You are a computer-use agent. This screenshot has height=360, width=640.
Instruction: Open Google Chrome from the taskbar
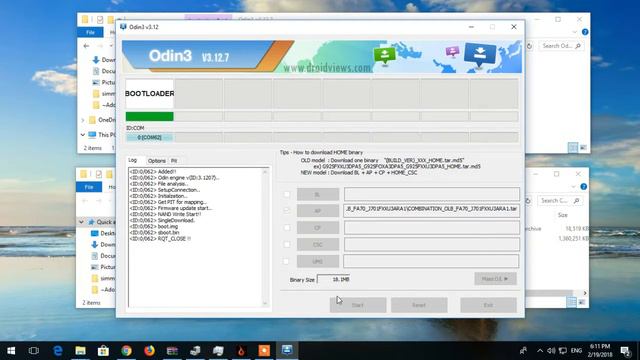[x=126, y=351]
